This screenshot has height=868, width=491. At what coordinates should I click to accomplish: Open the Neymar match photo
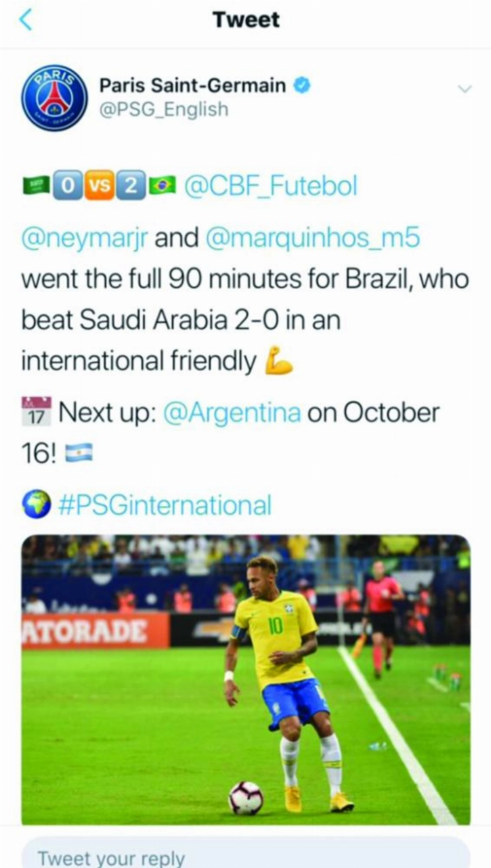(246, 679)
